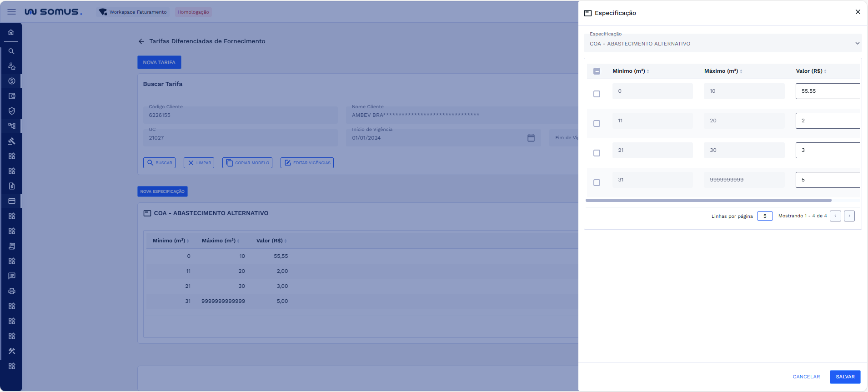This screenshot has width=868, height=392.
Task: Click the dollar coin icon in the sidebar
Action: pyautogui.click(x=12, y=81)
